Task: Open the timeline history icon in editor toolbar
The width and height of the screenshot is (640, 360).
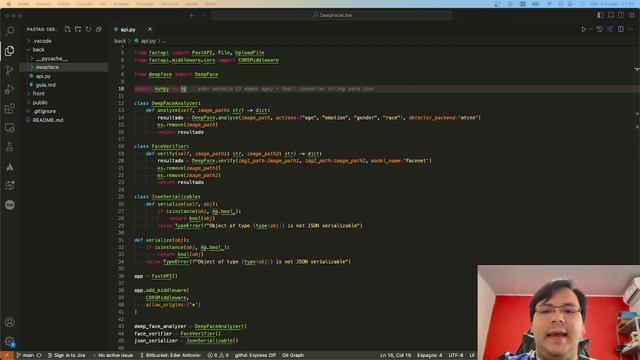Action: point(599,29)
